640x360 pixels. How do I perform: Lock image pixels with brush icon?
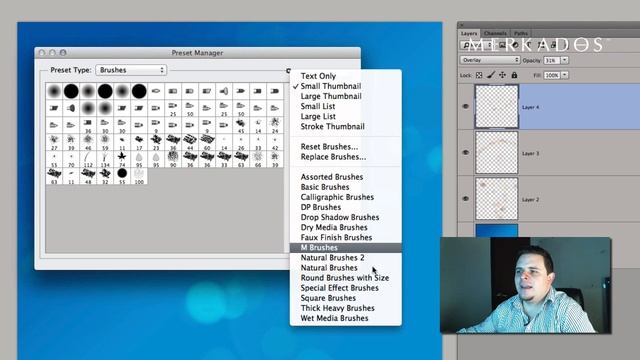coord(491,75)
